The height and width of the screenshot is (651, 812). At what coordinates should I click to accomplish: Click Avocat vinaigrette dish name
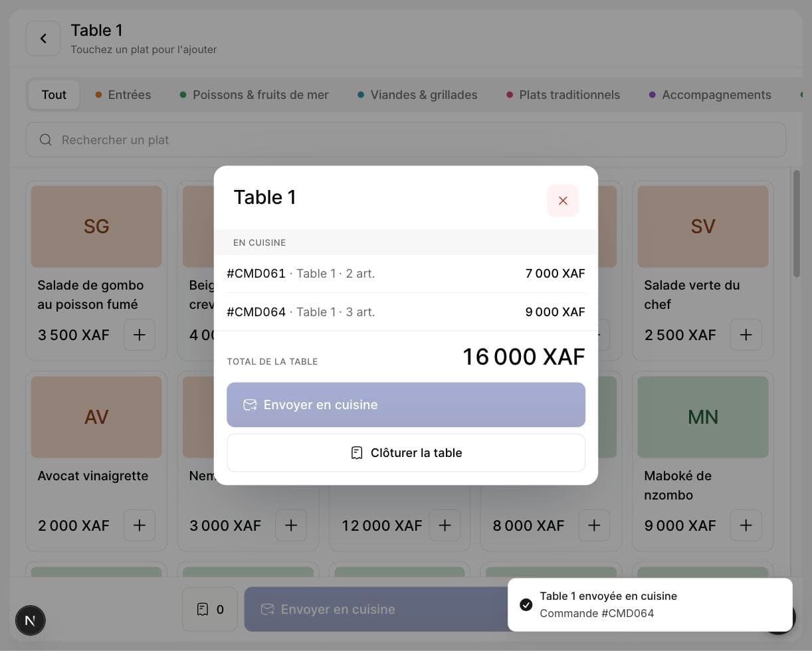(93, 476)
